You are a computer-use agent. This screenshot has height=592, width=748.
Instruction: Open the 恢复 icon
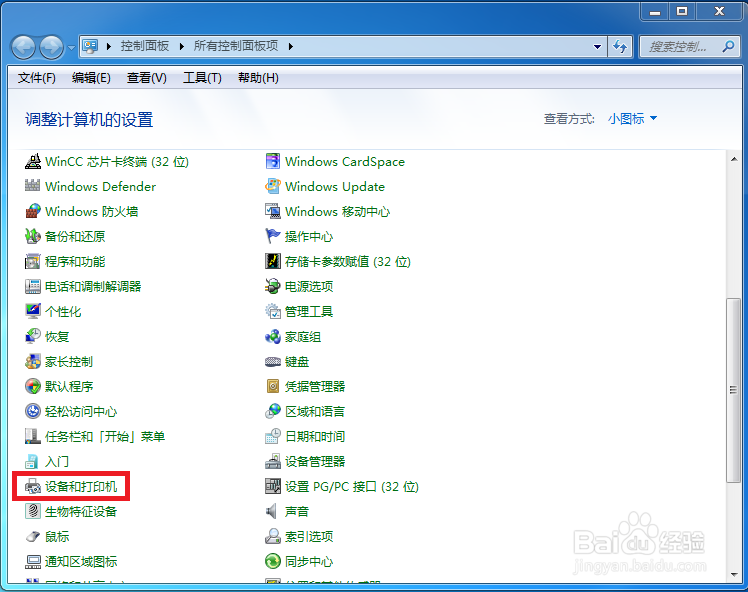tap(32, 336)
